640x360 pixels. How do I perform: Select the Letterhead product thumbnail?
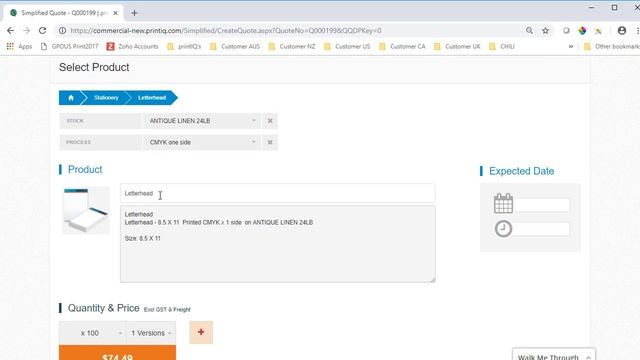tap(86, 210)
